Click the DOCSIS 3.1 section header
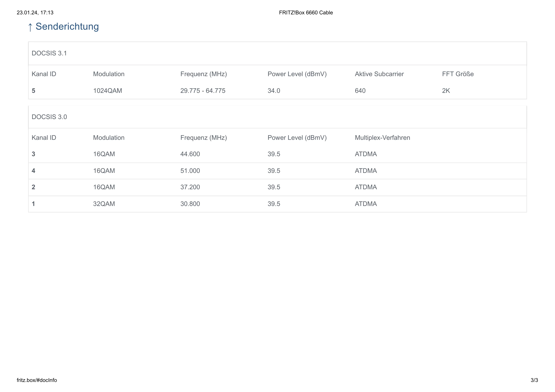The width and height of the screenshot is (555, 392). click(49, 53)
